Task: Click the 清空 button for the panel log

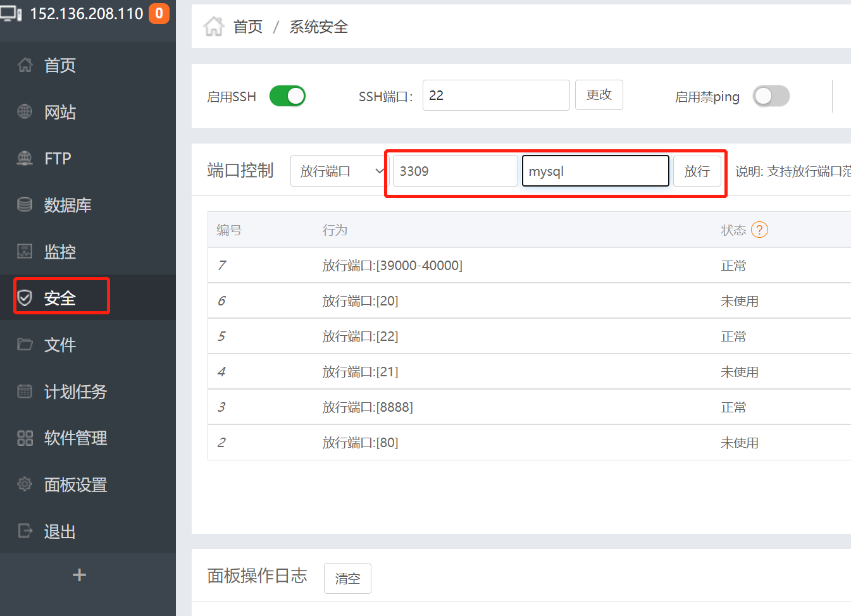Action: point(347,578)
